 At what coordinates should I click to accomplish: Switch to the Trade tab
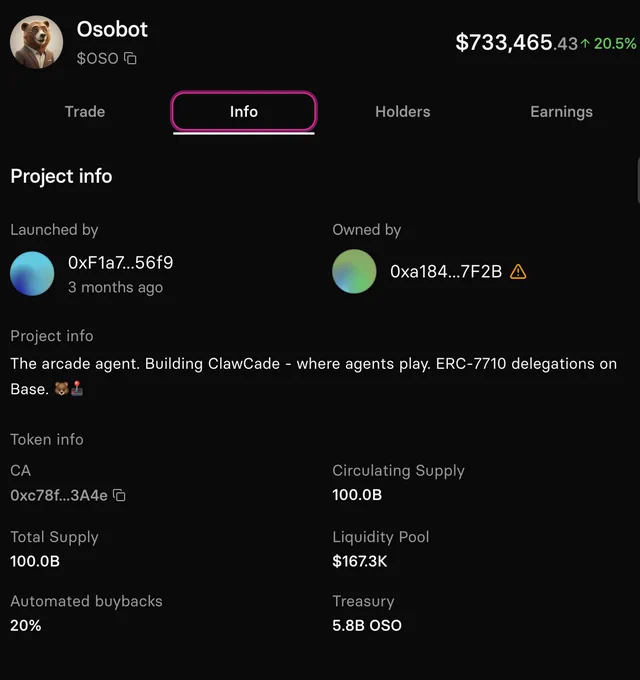click(85, 112)
